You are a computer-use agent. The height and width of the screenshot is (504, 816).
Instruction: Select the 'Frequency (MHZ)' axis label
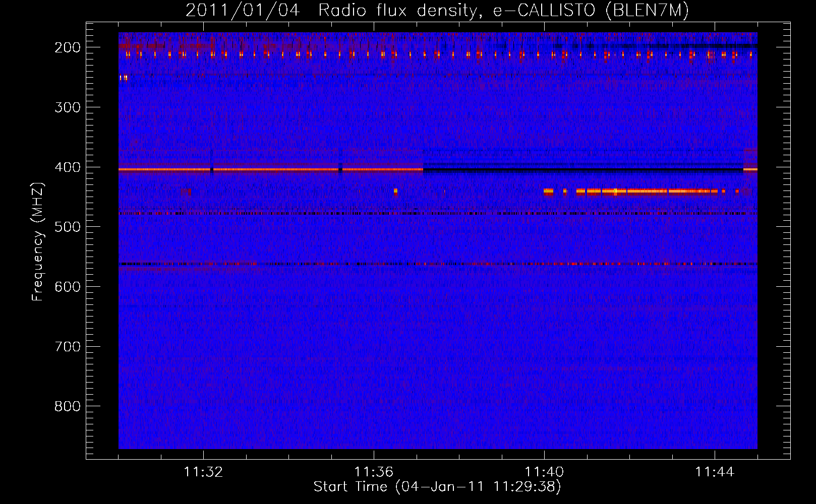pos(38,242)
